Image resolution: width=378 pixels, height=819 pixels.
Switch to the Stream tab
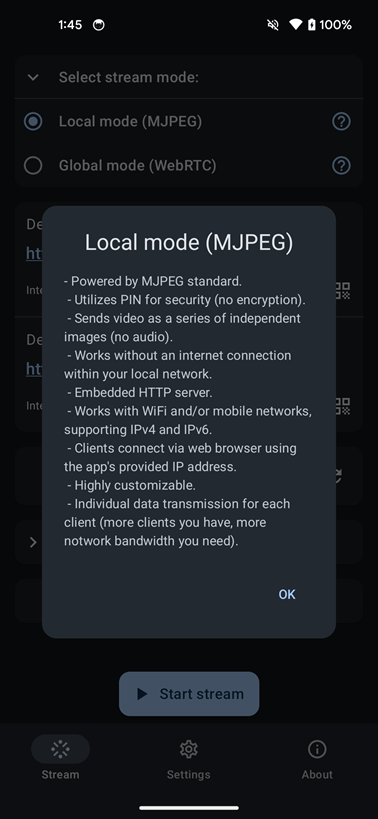click(60, 758)
